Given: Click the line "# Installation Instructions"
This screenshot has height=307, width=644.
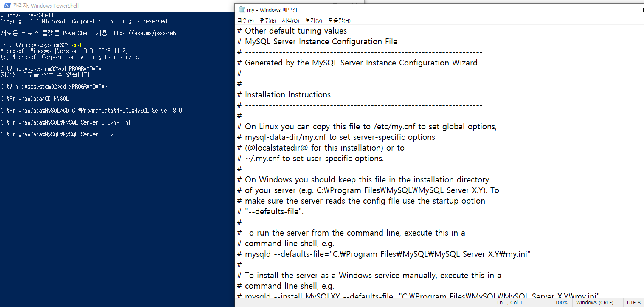Looking at the screenshot, I should 284,94.
